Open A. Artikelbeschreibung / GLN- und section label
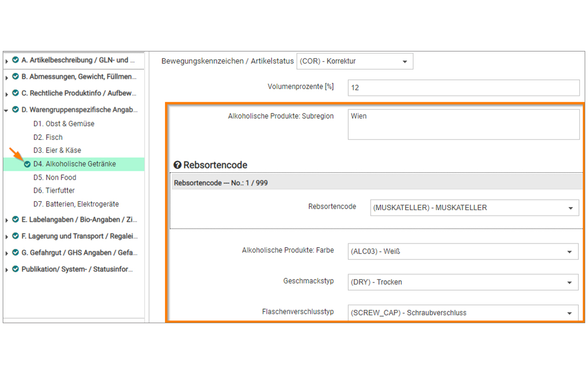The width and height of the screenshot is (588, 392). (x=78, y=60)
